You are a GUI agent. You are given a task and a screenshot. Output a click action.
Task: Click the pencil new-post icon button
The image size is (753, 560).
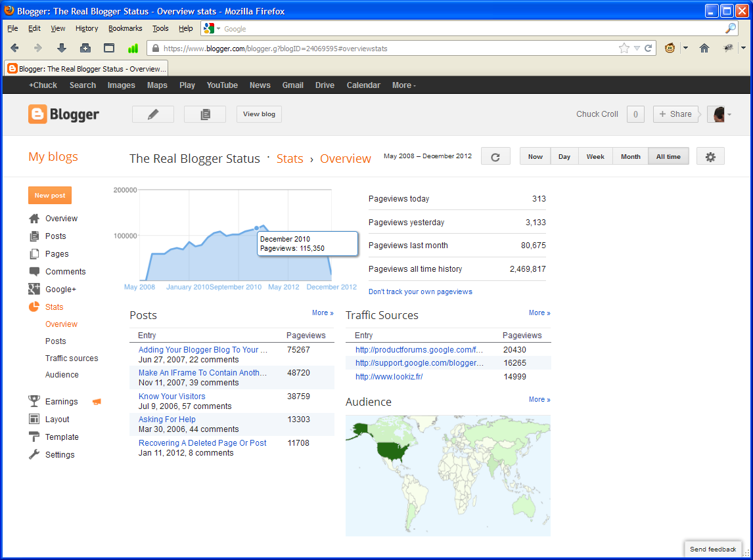(x=152, y=114)
